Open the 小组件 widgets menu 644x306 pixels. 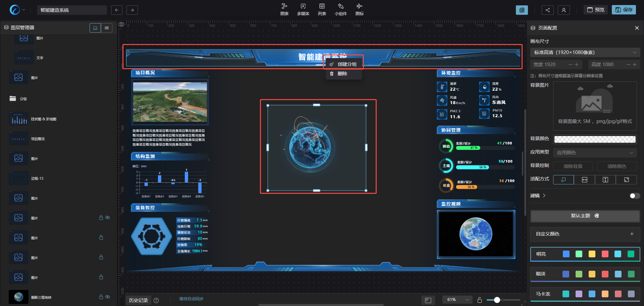340,9
